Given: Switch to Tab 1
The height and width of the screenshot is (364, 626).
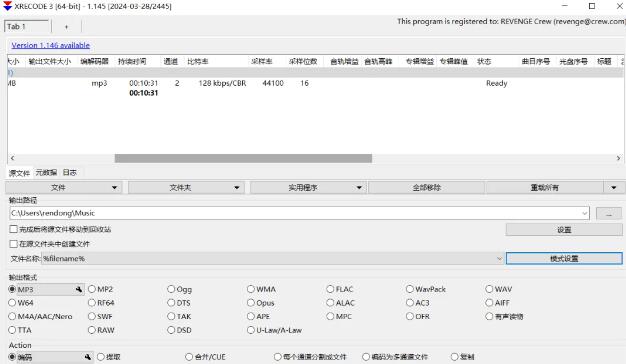Looking at the screenshot, I should [x=26, y=27].
